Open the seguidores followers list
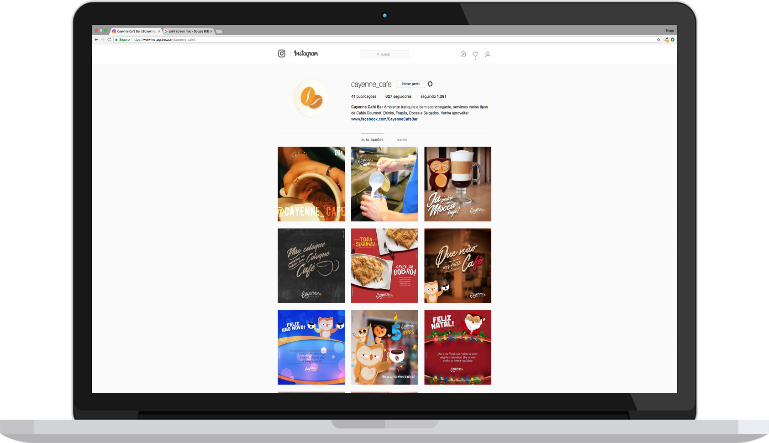 398,97
